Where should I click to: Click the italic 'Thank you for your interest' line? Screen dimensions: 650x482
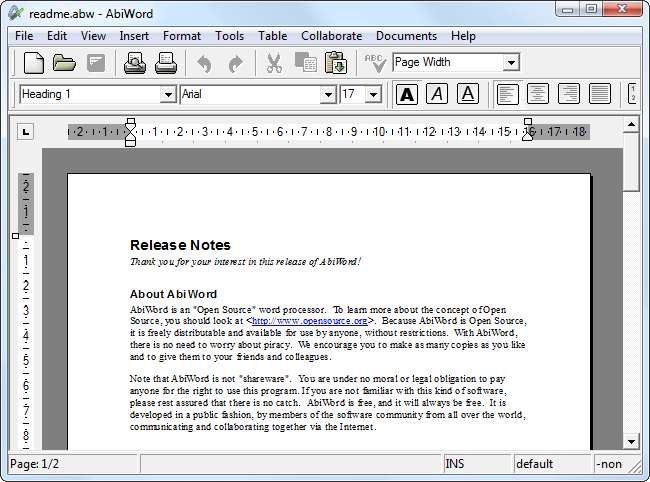click(x=245, y=262)
